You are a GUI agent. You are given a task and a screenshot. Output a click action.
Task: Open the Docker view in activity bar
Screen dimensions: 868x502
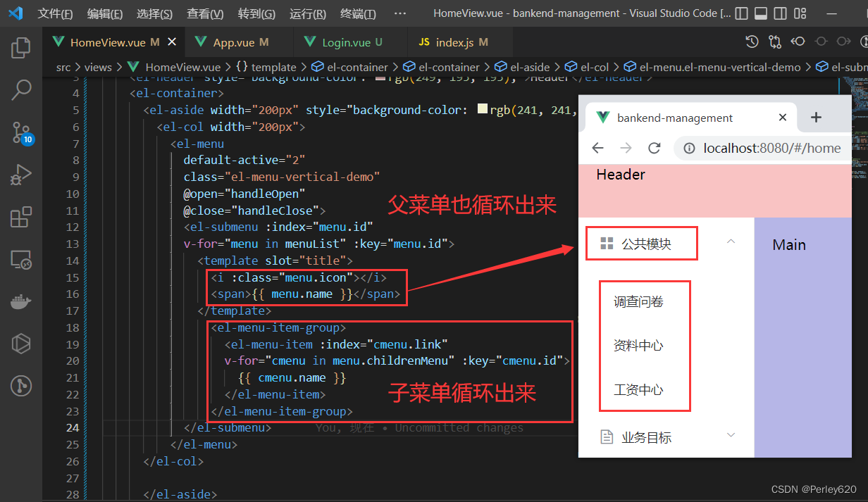point(21,302)
